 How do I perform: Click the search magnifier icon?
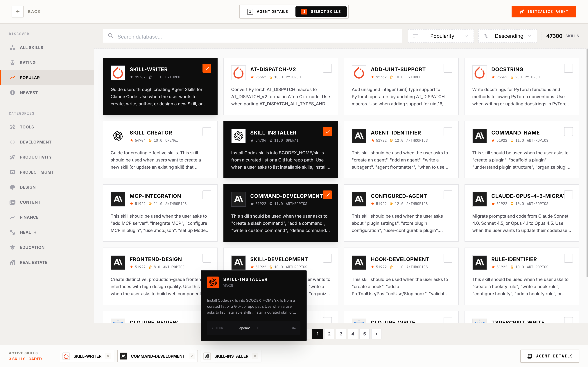pos(111,36)
